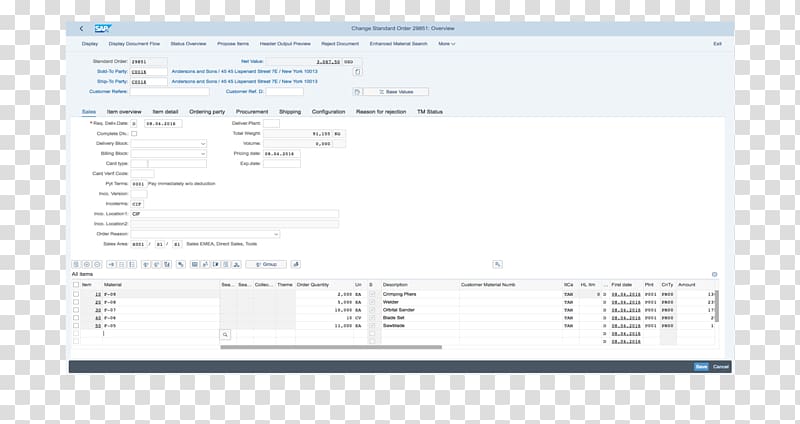Image resolution: width=800 pixels, height=424 pixels.
Task: Click the back arrow in the header
Action: 82,29
